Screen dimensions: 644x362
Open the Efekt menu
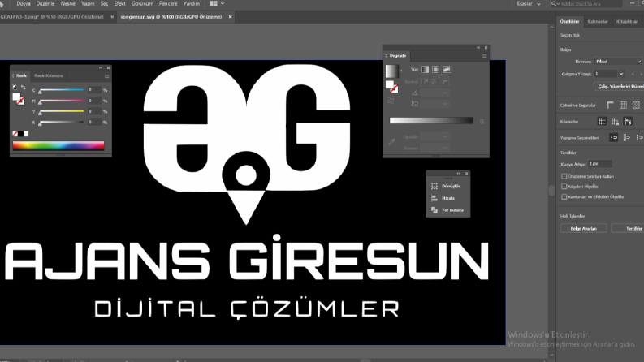[x=120, y=4]
